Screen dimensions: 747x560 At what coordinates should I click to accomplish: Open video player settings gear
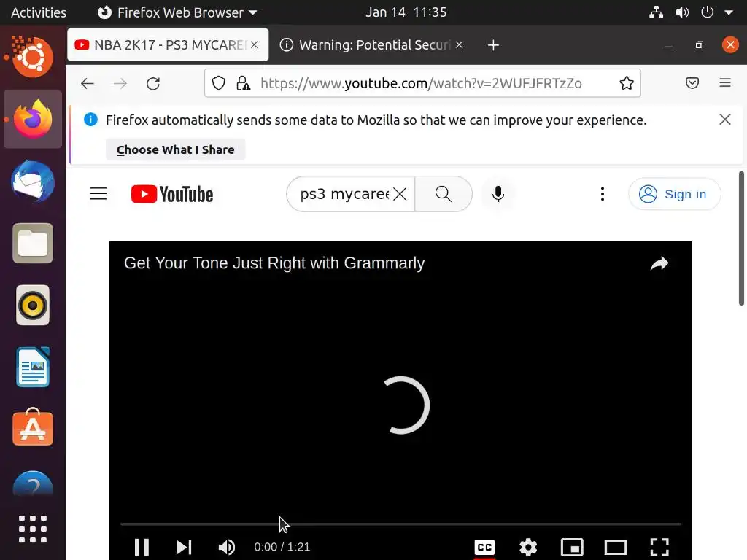click(x=528, y=547)
